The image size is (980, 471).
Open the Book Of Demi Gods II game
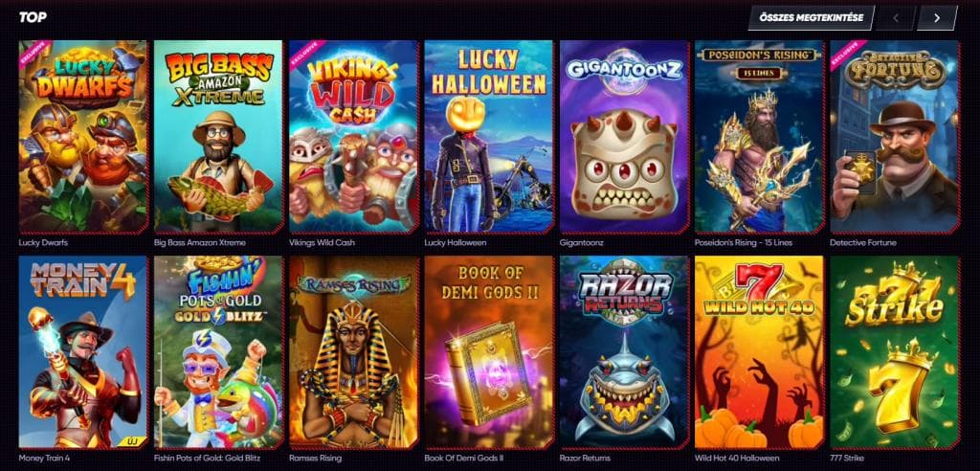[x=489, y=352]
